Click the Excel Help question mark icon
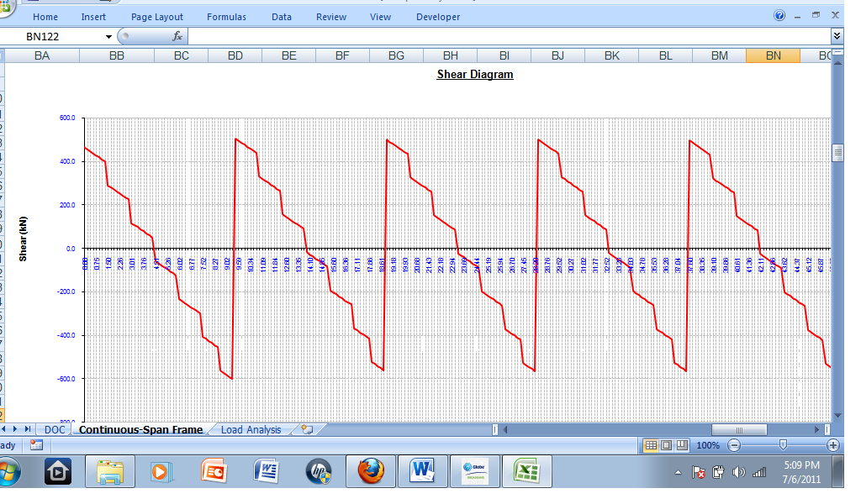861x504 pixels. tap(778, 15)
